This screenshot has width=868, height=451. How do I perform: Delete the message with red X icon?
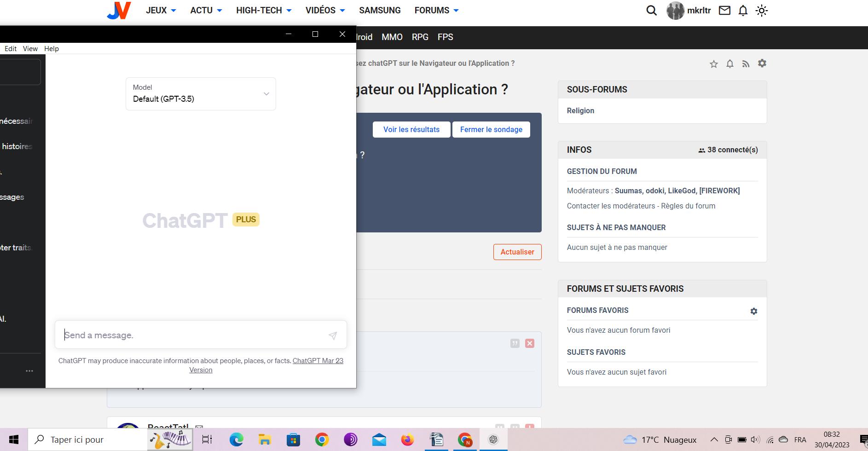coord(530,343)
